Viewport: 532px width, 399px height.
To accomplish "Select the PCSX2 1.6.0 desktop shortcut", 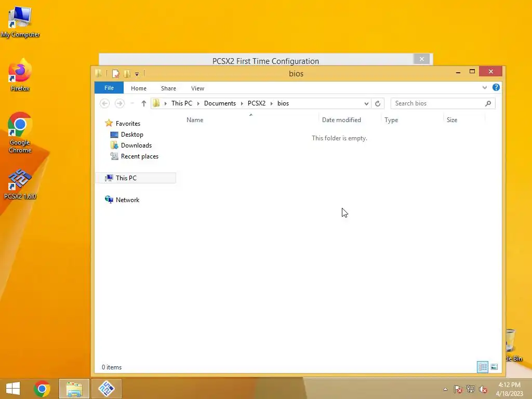I will (x=20, y=183).
